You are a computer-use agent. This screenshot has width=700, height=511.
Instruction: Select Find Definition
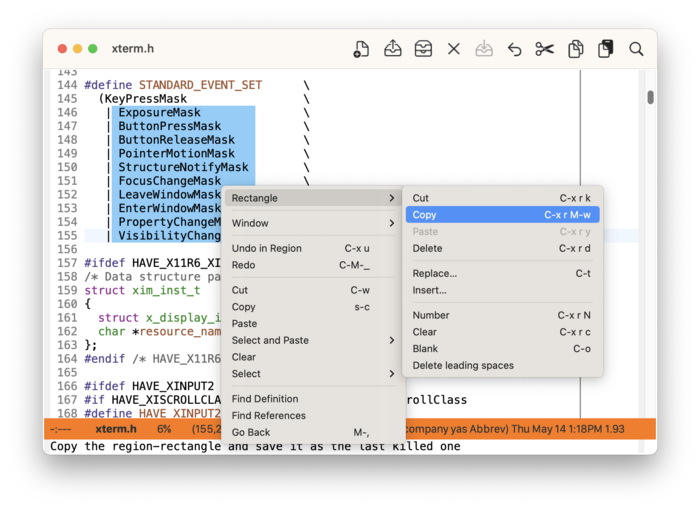312,399
